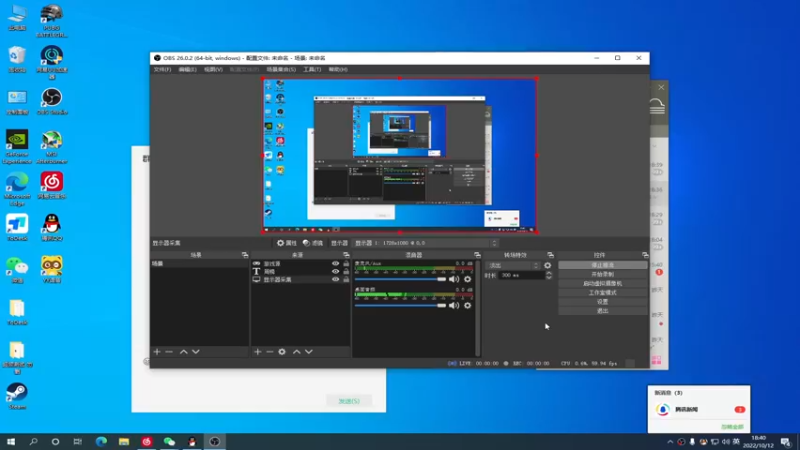Select the 显示器采集 row in sources list
The height and width of the screenshot is (450, 800).
click(301, 280)
